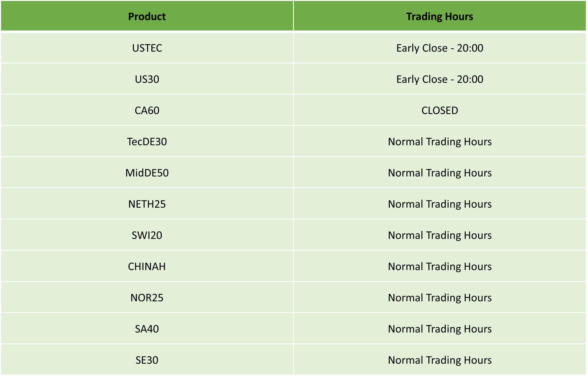588x376 pixels.
Task: Select the USTEC product cell
Action: pyautogui.click(x=147, y=48)
